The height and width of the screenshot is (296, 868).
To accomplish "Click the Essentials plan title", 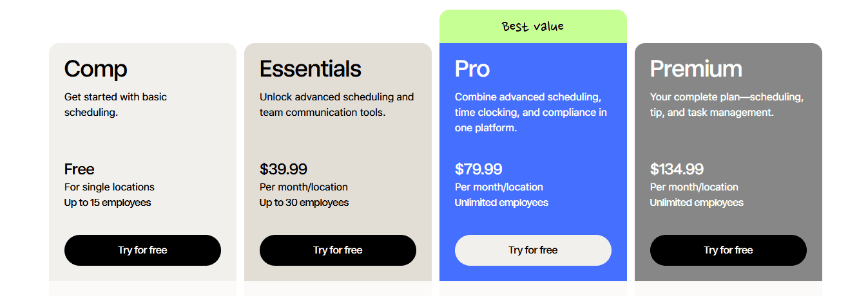I will (x=311, y=69).
